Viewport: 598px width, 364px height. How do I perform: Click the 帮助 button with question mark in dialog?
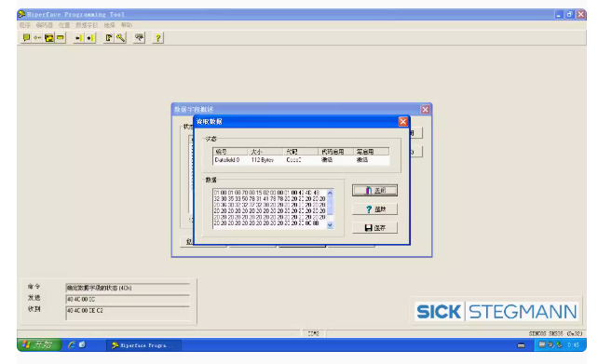374,209
